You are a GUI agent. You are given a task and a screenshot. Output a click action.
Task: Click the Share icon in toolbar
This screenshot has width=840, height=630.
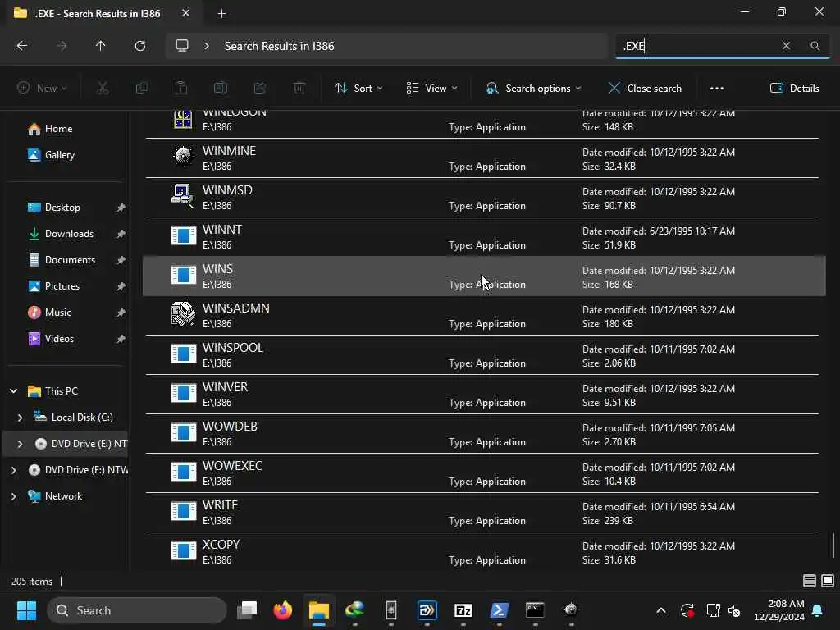coord(260,89)
